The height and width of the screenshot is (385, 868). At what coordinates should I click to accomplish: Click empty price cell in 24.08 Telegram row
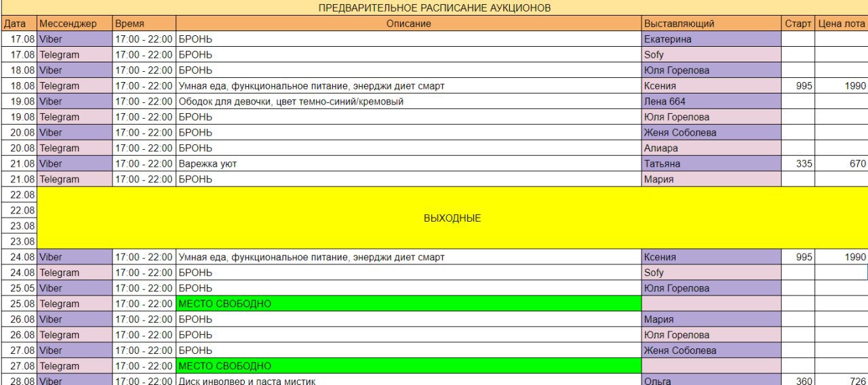click(x=842, y=273)
